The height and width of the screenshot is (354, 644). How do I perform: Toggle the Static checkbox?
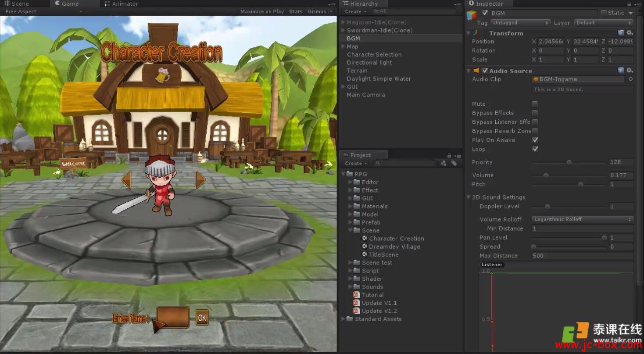[604, 13]
